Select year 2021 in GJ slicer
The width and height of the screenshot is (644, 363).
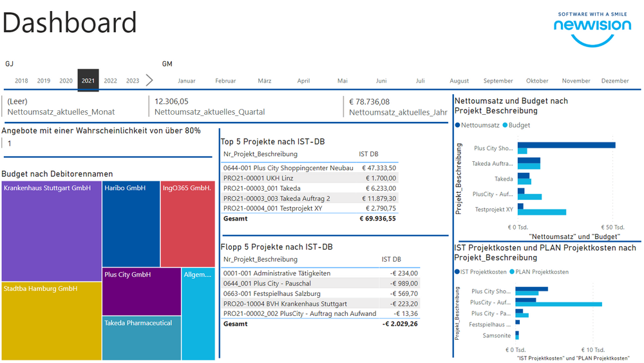pyautogui.click(x=88, y=81)
